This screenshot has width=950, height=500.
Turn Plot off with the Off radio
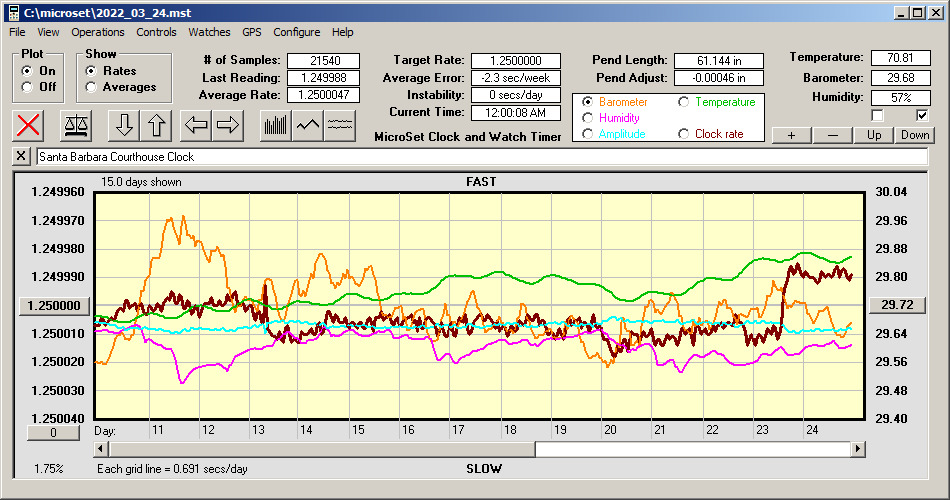coord(27,87)
